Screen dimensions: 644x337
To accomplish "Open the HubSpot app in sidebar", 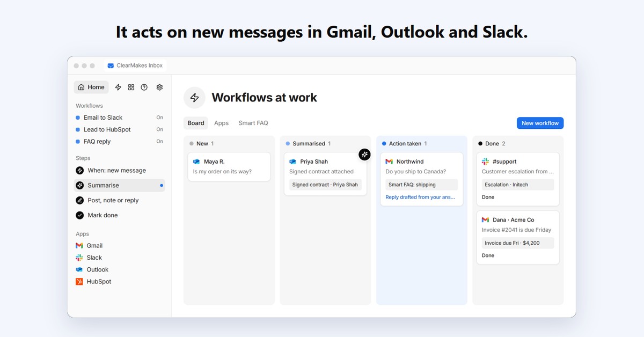I will tap(93, 282).
